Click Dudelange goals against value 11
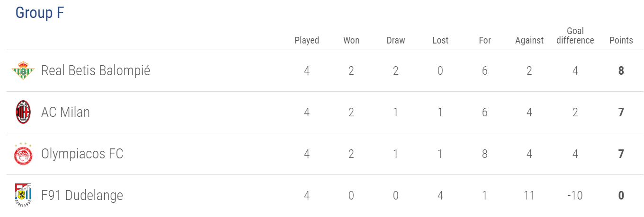 tap(529, 196)
